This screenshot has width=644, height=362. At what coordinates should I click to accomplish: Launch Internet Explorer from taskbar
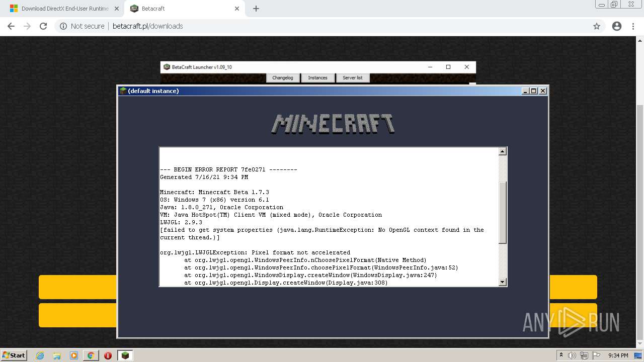pos(40,355)
